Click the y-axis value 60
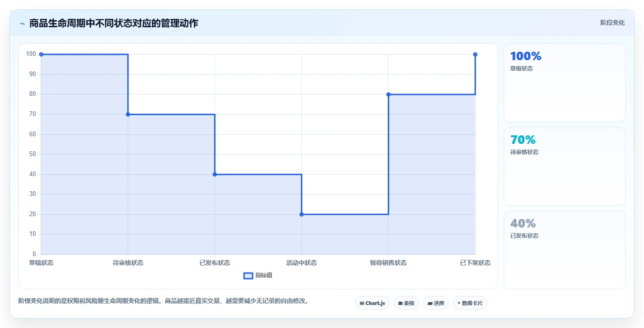 tap(33, 134)
